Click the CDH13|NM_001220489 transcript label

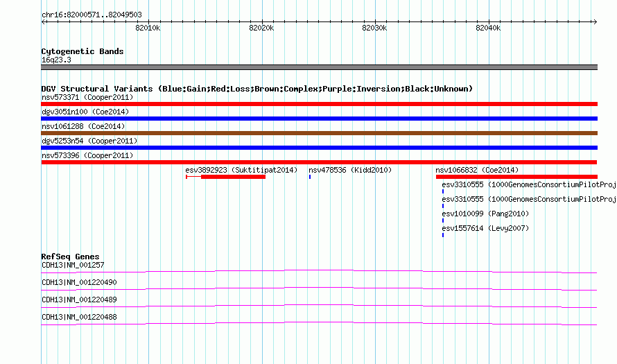click(x=79, y=300)
